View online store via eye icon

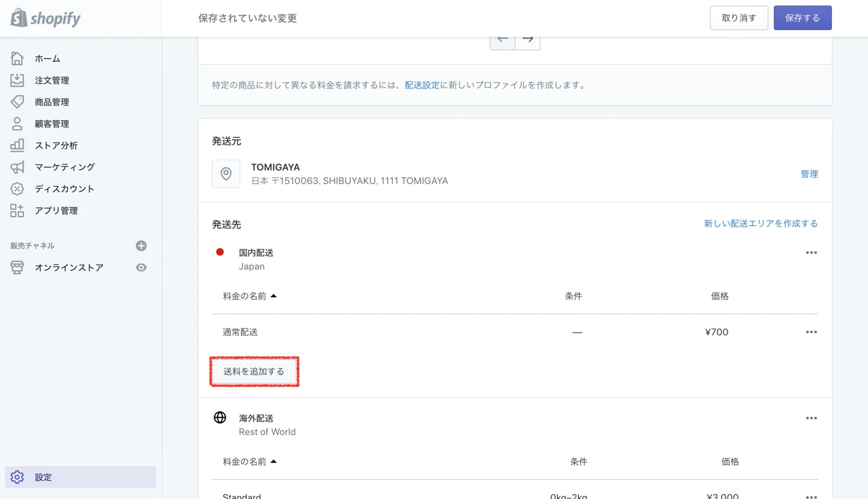click(x=141, y=267)
